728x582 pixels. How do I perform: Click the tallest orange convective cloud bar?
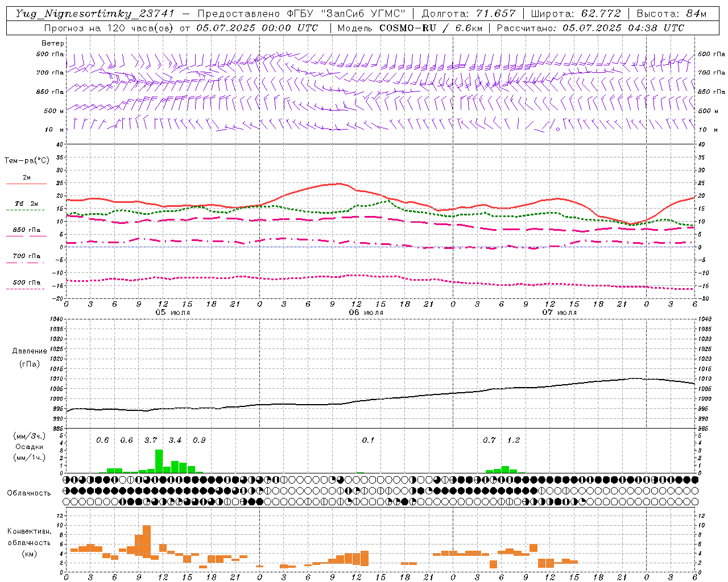pos(147,541)
